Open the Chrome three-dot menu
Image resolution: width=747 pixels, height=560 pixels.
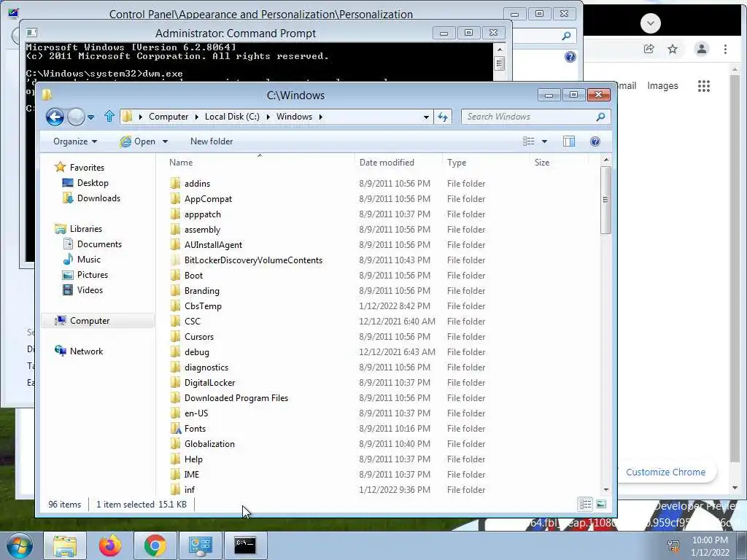coord(725,49)
